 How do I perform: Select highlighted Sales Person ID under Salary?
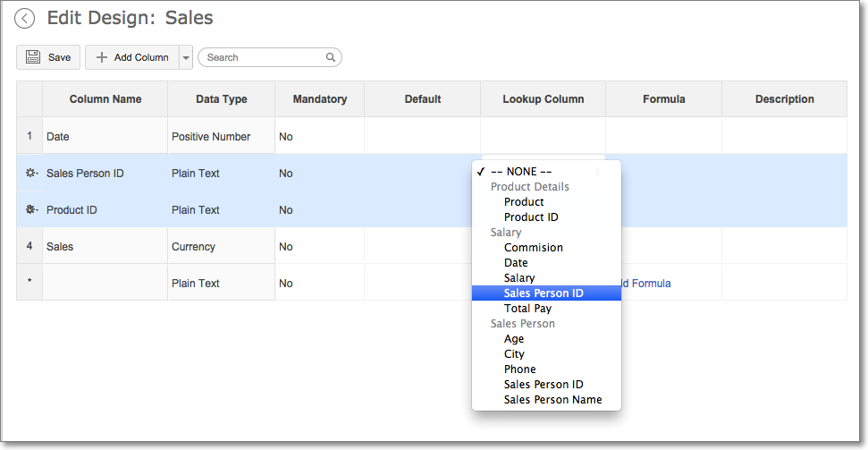pyautogui.click(x=544, y=293)
